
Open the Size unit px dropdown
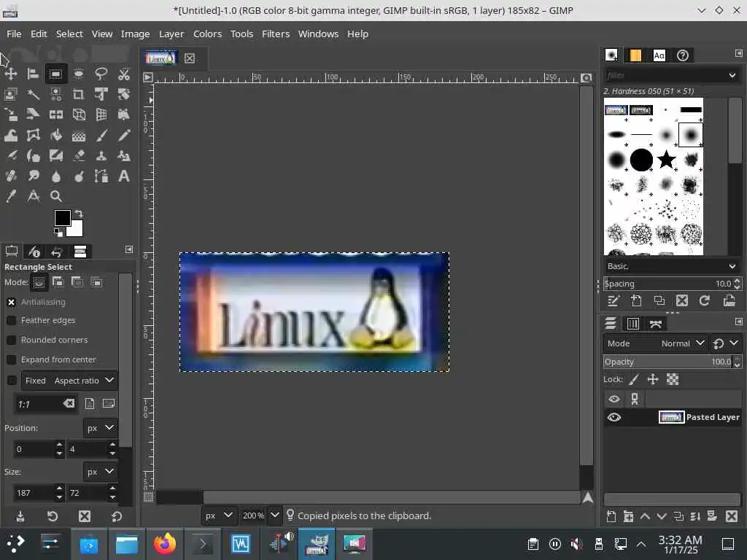click(100, 472)
